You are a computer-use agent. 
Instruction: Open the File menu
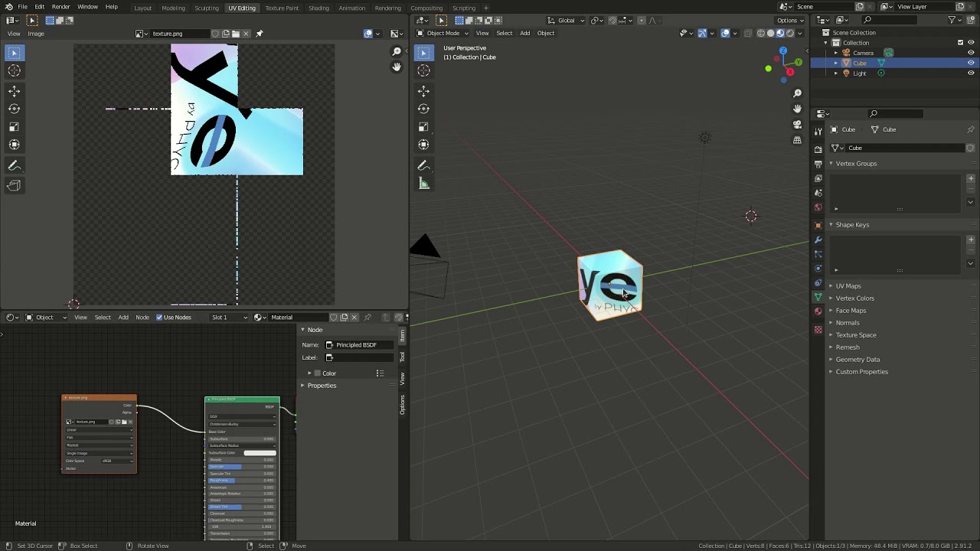pos(23,7)
